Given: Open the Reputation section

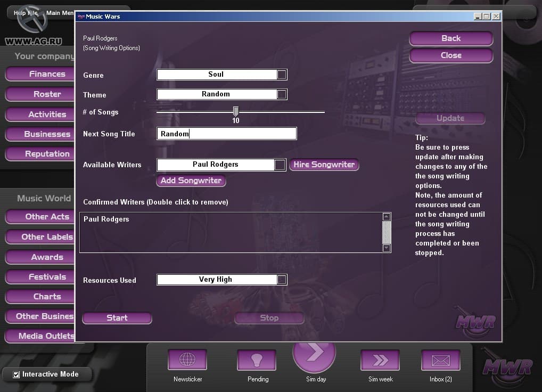Looking at the screenshot, I should tap(41, 154).
